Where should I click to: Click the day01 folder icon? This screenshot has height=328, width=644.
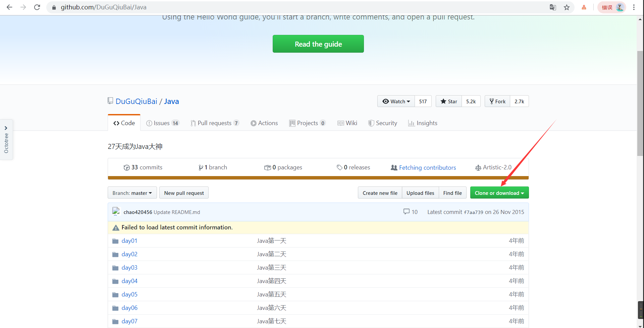115,241
